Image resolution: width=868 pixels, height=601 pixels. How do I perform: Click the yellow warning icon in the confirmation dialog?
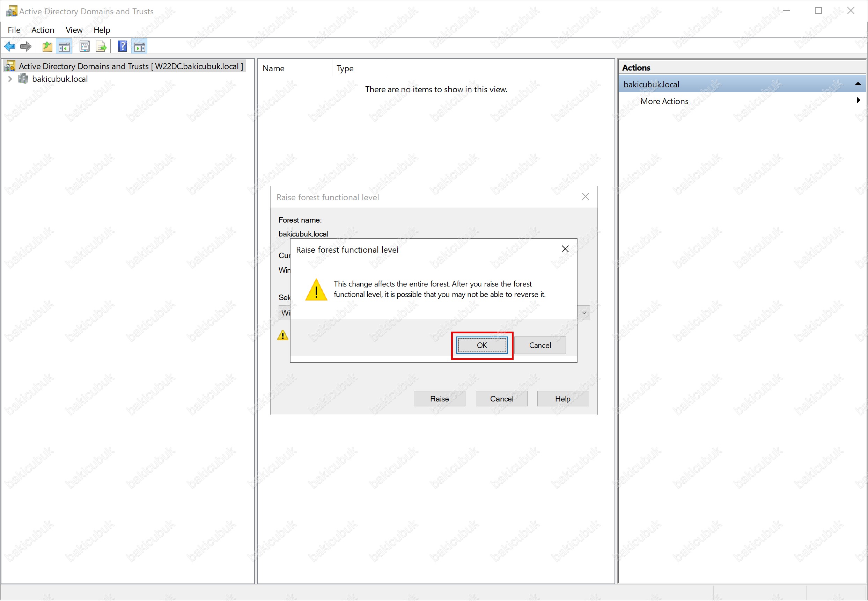point(316,290)
